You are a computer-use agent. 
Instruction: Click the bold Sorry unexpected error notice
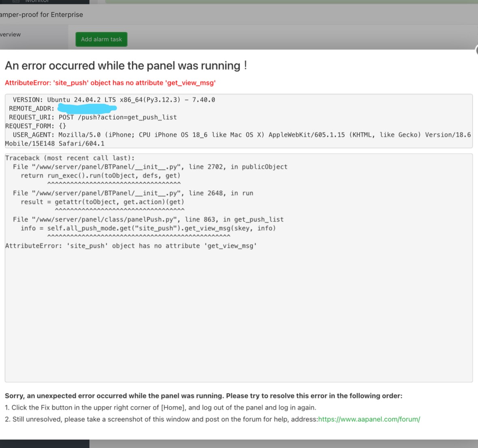pos(204,396)
